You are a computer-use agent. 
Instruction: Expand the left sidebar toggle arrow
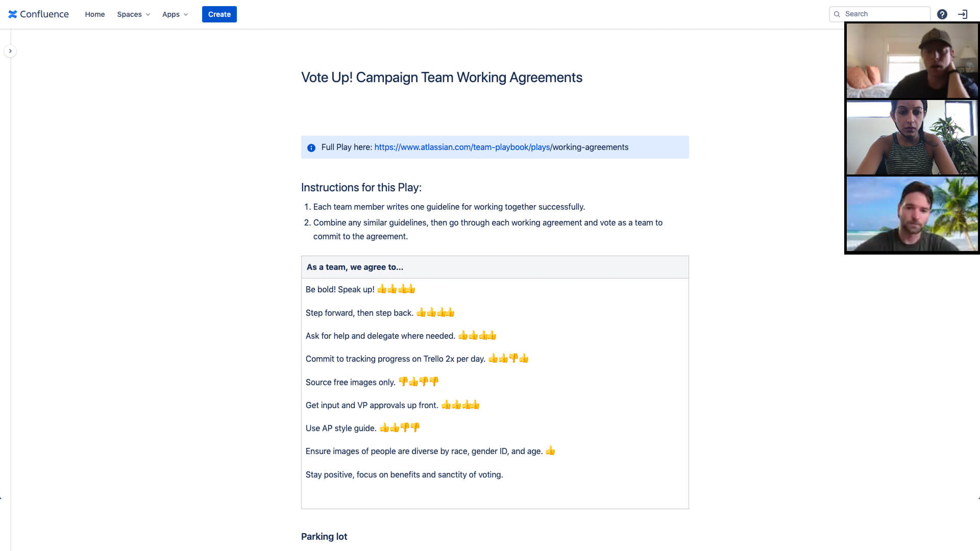pos(10,51)
